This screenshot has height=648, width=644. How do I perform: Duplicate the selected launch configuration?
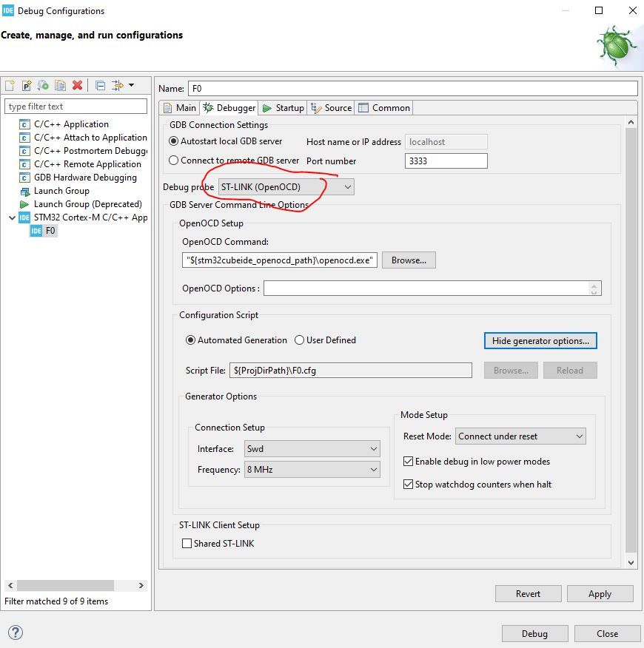61,86
